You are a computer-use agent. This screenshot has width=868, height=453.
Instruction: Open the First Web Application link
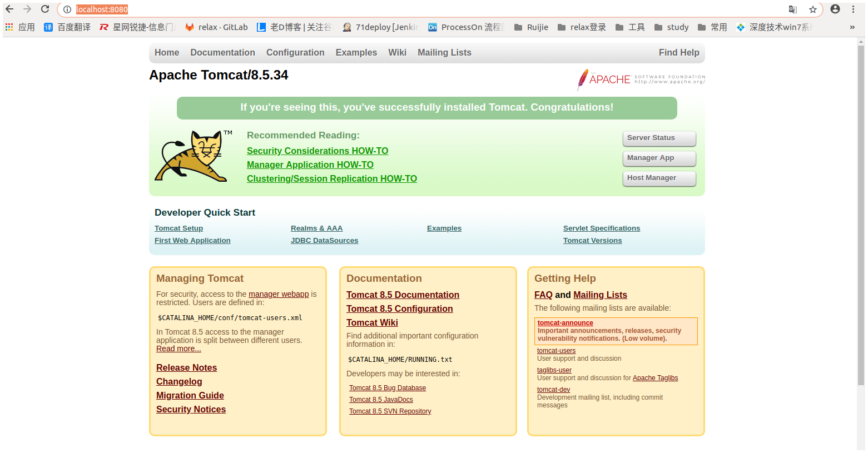click(x=192, y=241)
